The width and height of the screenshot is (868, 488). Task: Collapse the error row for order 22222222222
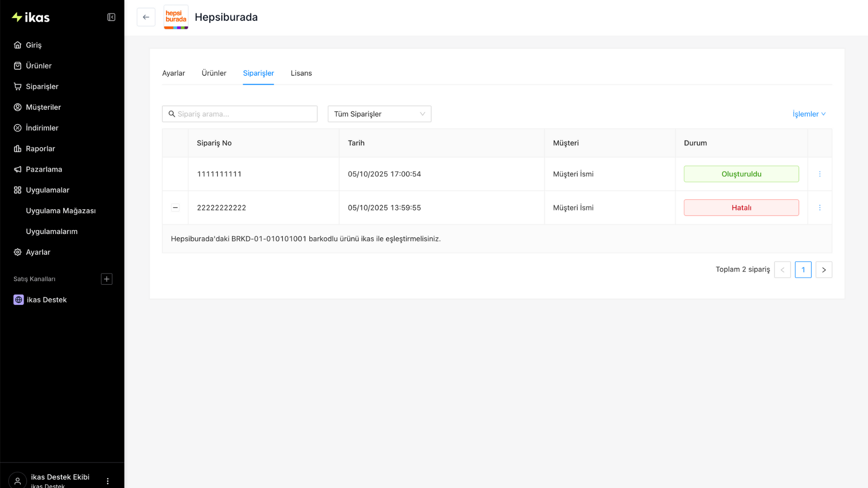175,208
